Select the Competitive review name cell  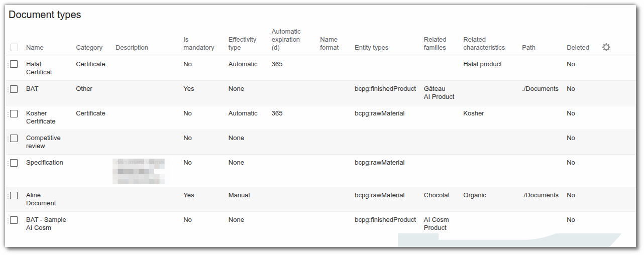pyautogui.click(x=43, y=142)
